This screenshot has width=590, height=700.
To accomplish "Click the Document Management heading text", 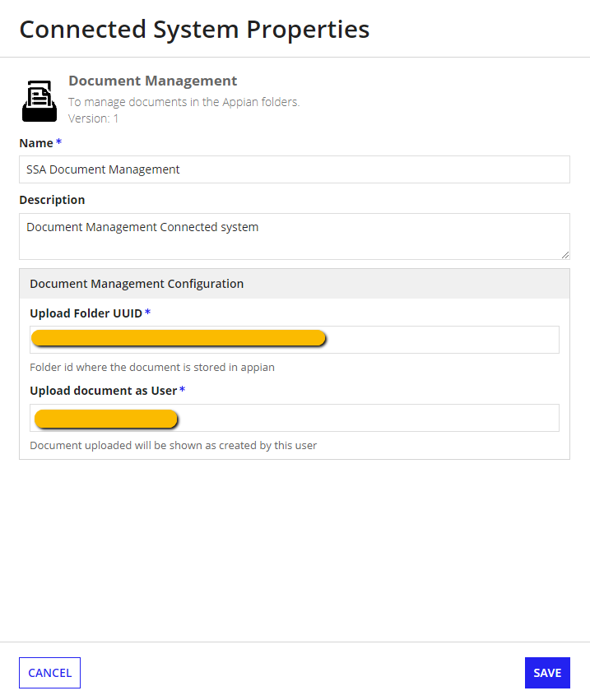I will point(152,81).
